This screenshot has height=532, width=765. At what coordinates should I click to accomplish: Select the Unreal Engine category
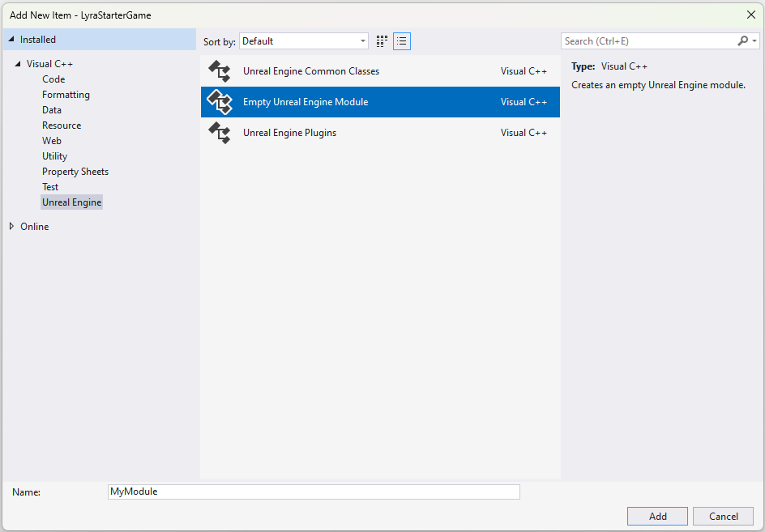point(71,202)
